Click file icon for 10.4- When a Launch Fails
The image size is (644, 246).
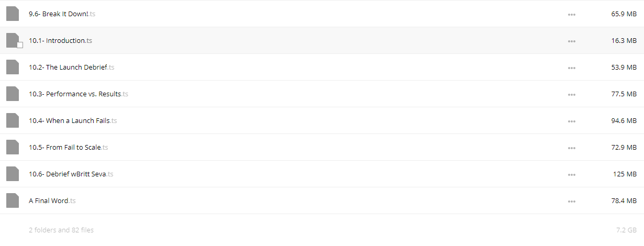(13, 120)
